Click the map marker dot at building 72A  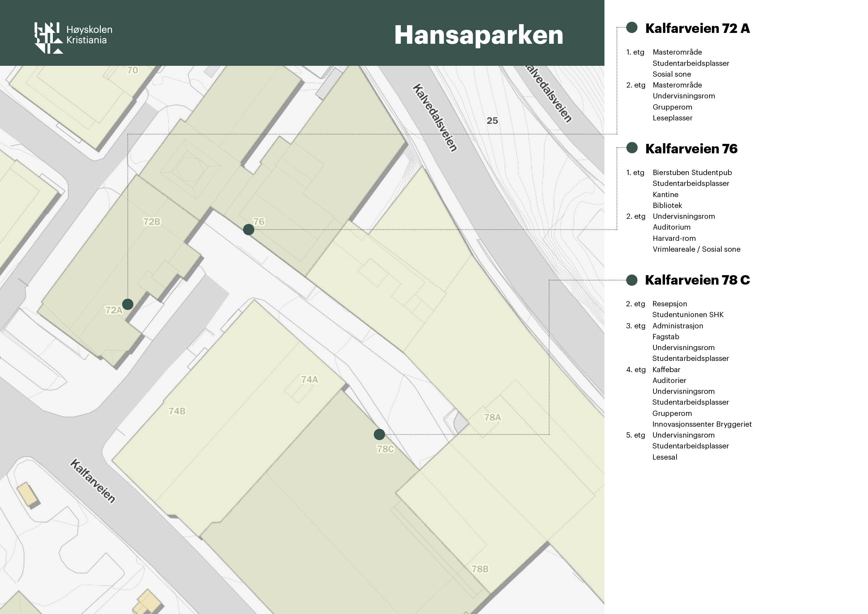coord(128,304)
